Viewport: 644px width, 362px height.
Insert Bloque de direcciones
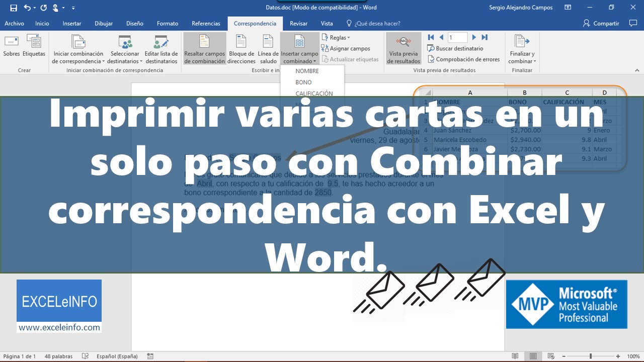[242, 49]
